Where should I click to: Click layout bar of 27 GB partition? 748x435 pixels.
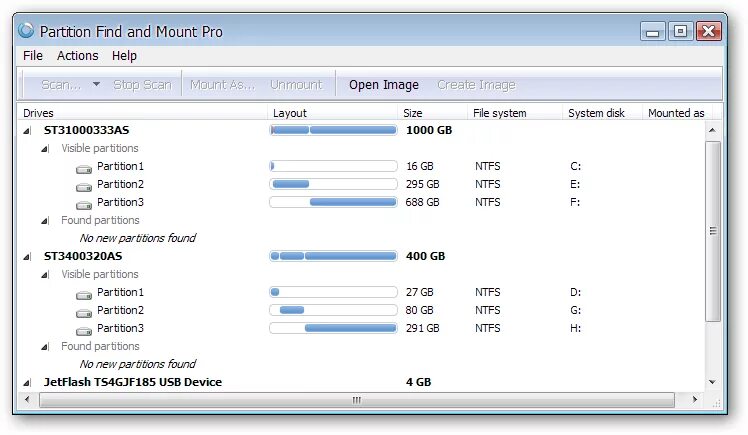333,292
